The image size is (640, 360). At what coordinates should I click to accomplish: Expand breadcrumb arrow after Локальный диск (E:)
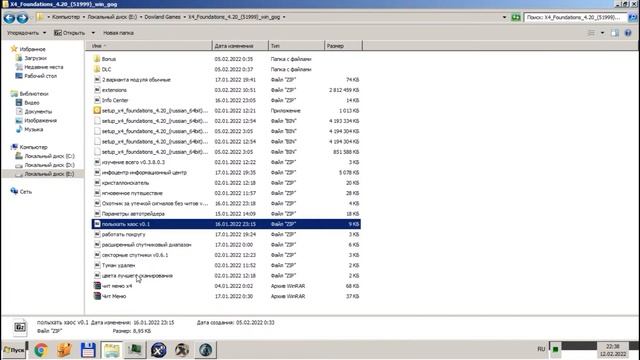click(x=141, y=17)
